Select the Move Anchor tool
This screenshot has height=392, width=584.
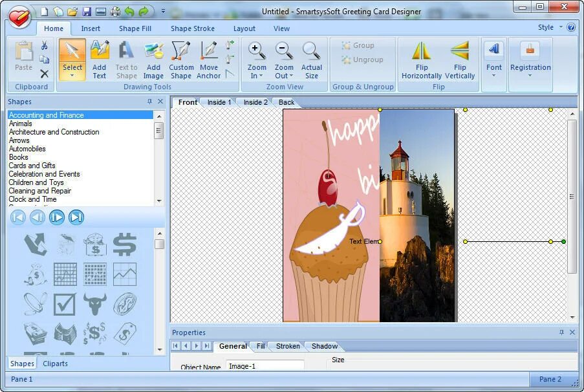(x=208, y=60)
